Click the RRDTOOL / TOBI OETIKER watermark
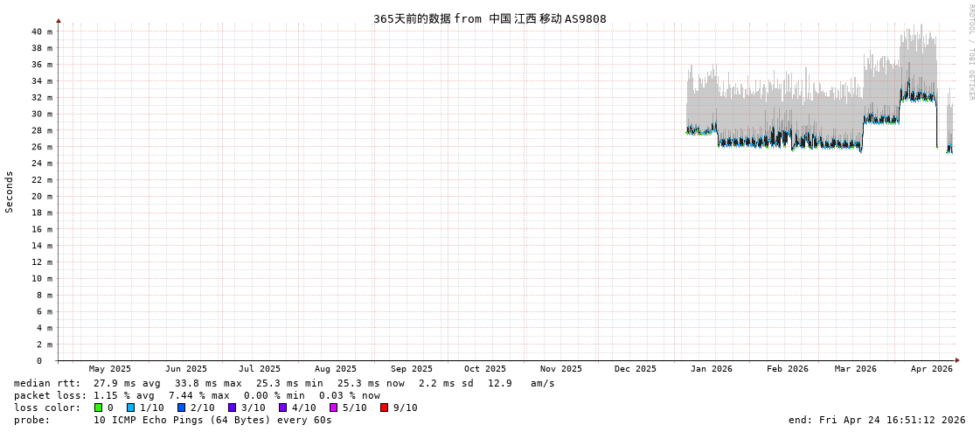Image resolution: width=980 pixels, height=432 pixels. click(970, 52)
